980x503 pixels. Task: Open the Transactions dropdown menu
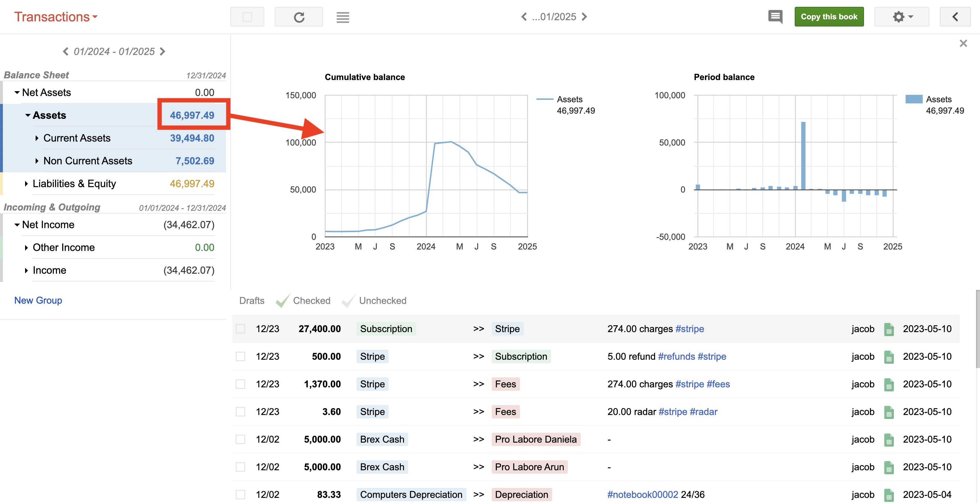coord(56,17)
